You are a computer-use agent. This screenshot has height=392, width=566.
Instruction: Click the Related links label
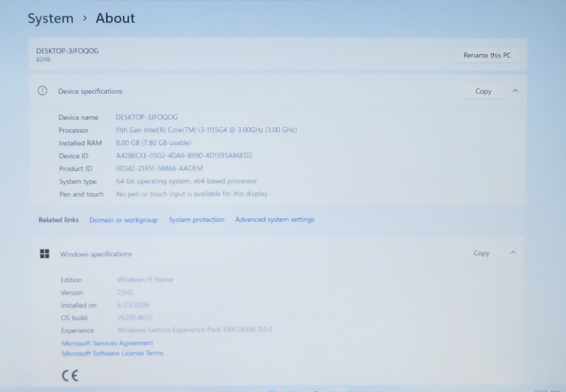59,220
